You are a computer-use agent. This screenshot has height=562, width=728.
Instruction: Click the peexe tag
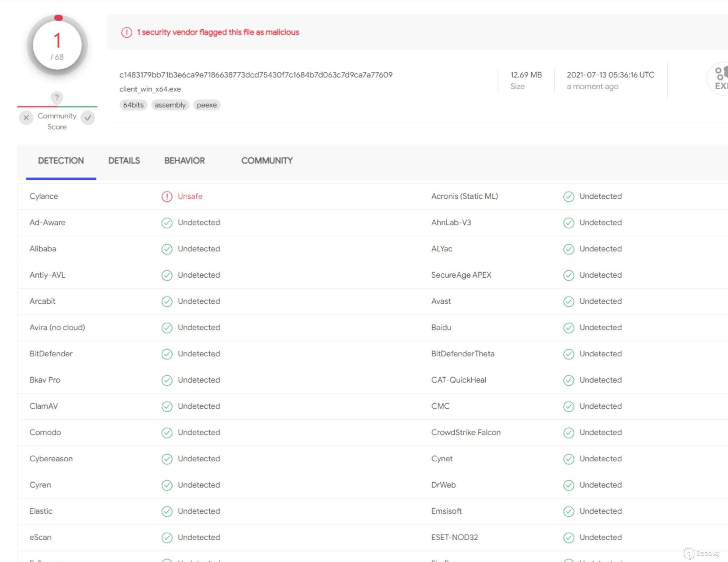click(x=206, y=105)
